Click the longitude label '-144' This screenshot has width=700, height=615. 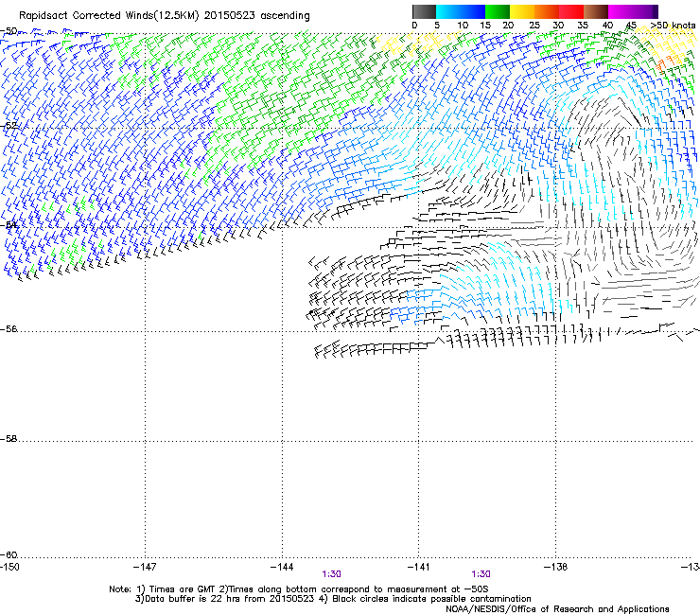(x=282, y=567)
